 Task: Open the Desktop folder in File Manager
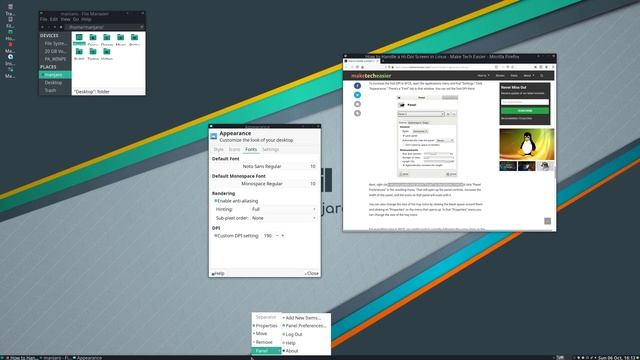coord(79,39)
